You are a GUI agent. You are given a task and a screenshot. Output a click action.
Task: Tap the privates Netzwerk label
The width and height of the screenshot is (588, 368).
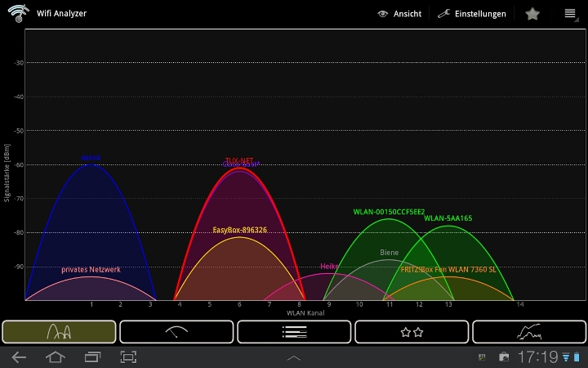coord(91,270)
